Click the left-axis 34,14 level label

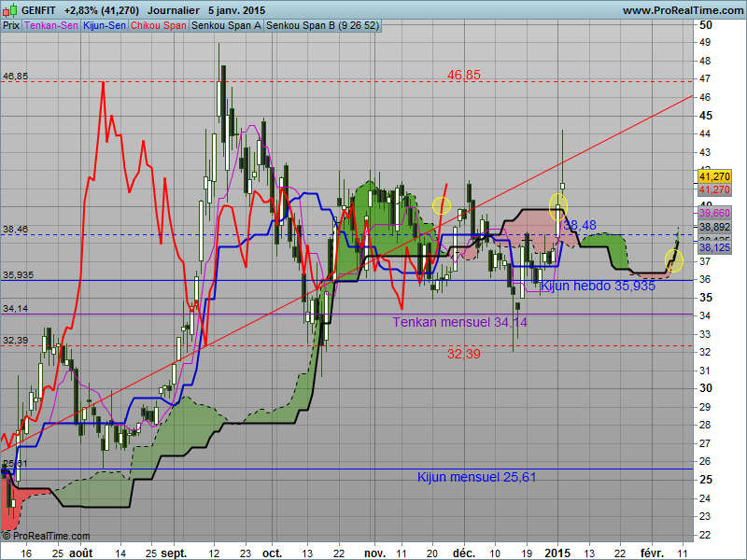(x=15, y=309)
